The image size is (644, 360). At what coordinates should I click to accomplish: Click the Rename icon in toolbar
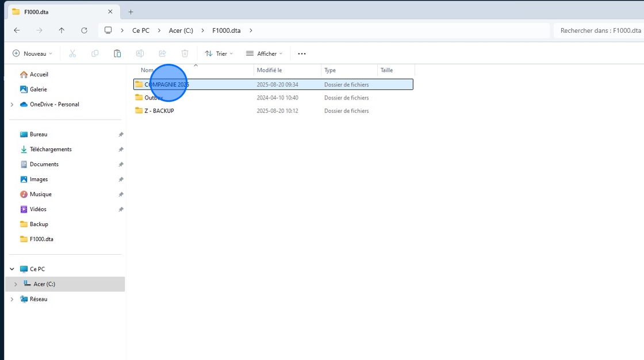click(140, 53)
